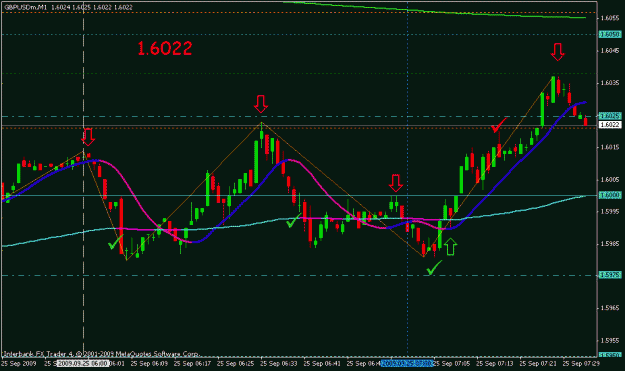Click the 25 Sep 06:09 time label

[x=149, y=363]
